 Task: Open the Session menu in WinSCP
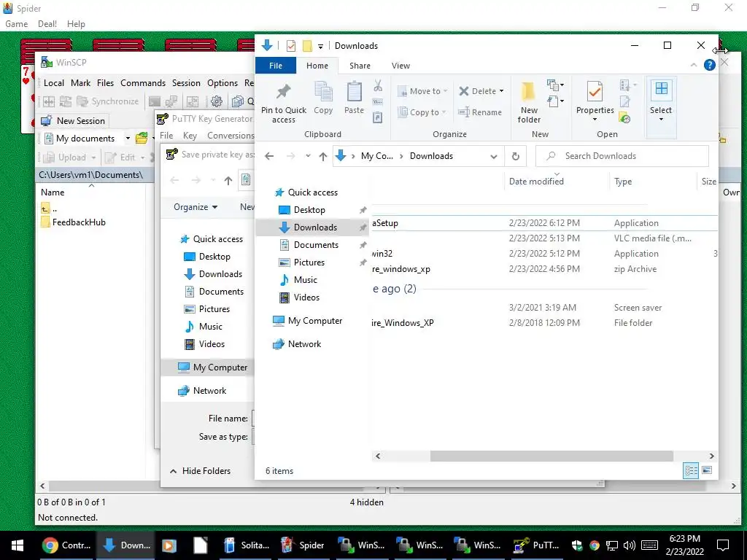(186, 83)
